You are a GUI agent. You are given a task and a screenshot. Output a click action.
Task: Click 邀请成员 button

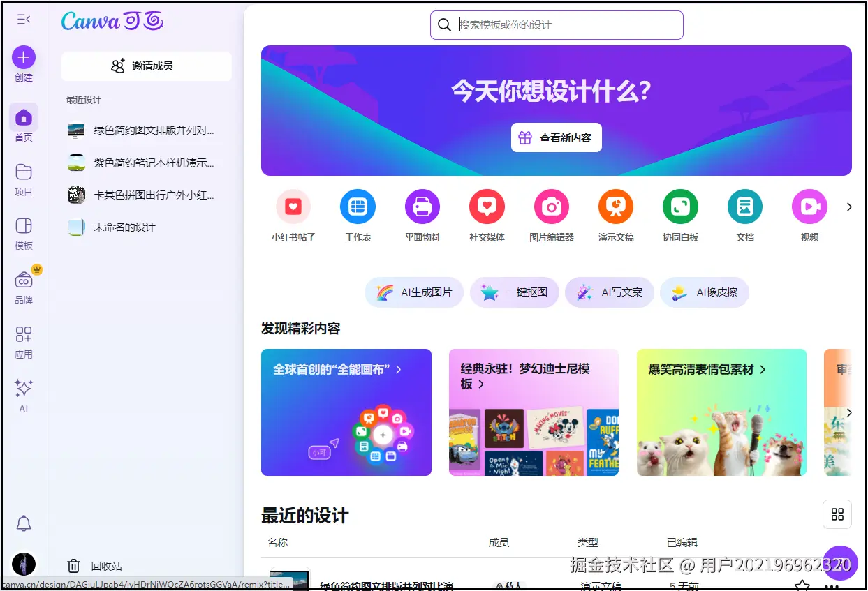point(147,66)
